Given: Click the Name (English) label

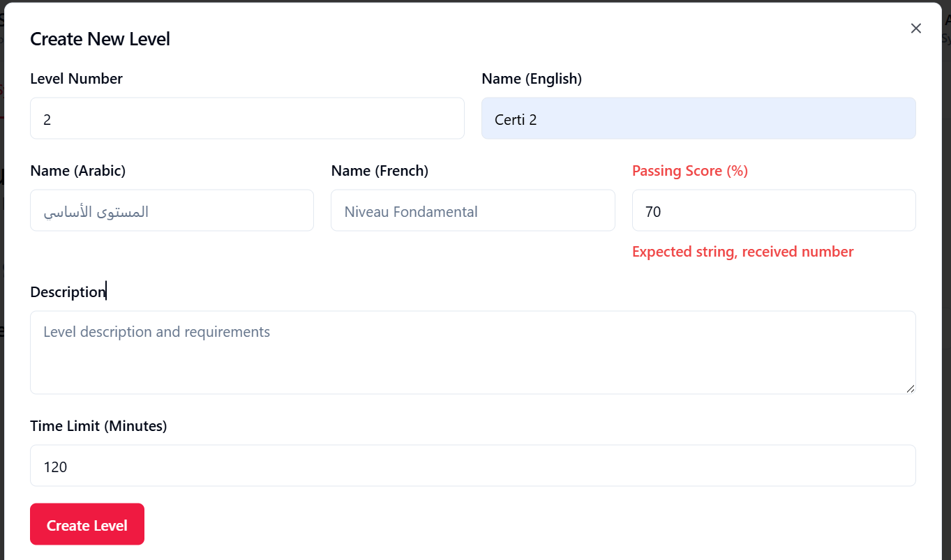Looking at the screenshot, I should pyautogui.click(x=531, y=79).
